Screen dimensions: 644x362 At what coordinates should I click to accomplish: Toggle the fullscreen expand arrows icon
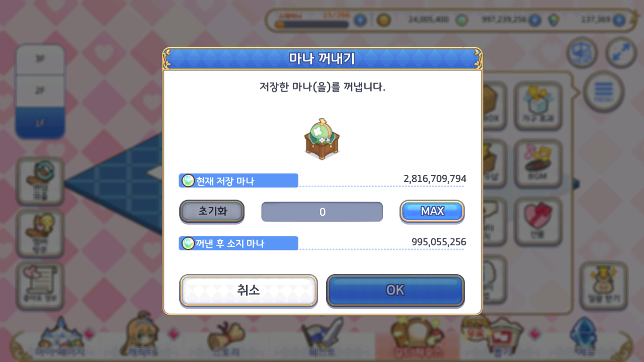(x=621, y=52)
